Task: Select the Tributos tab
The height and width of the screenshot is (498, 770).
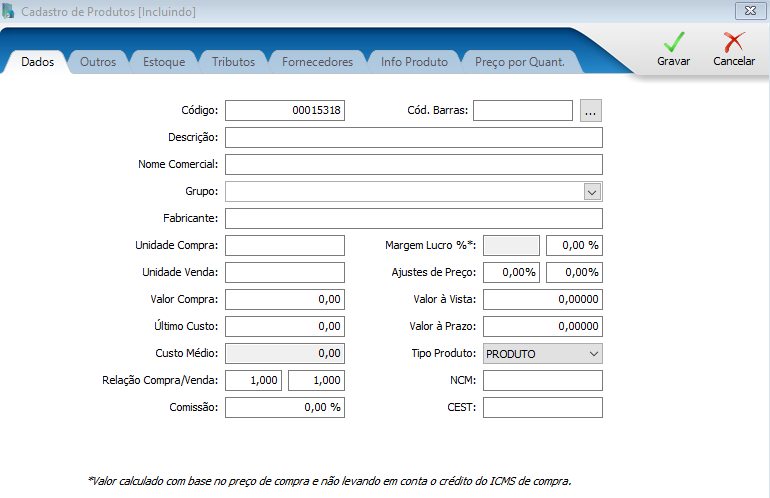Action: (x=233, y=62)
